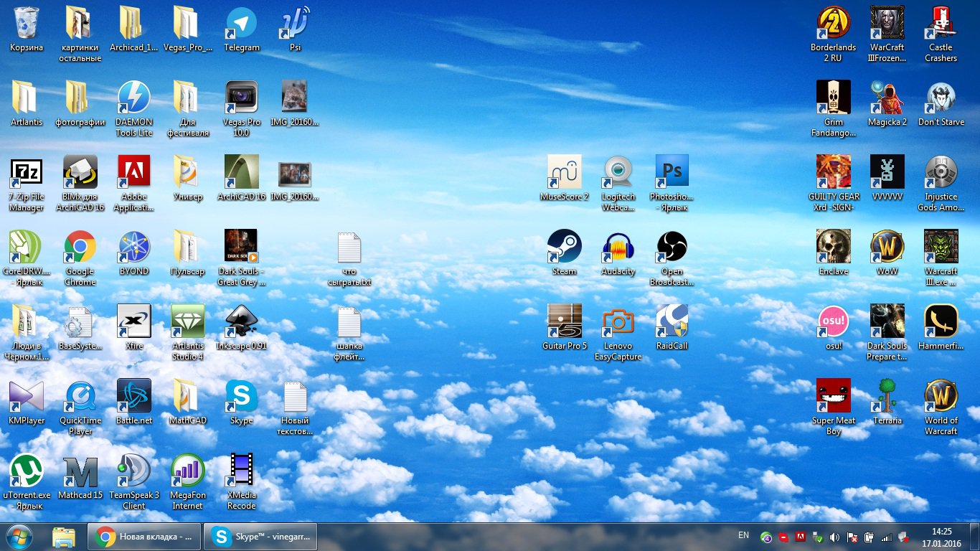Click the EN language indicator

coord(743,535)
